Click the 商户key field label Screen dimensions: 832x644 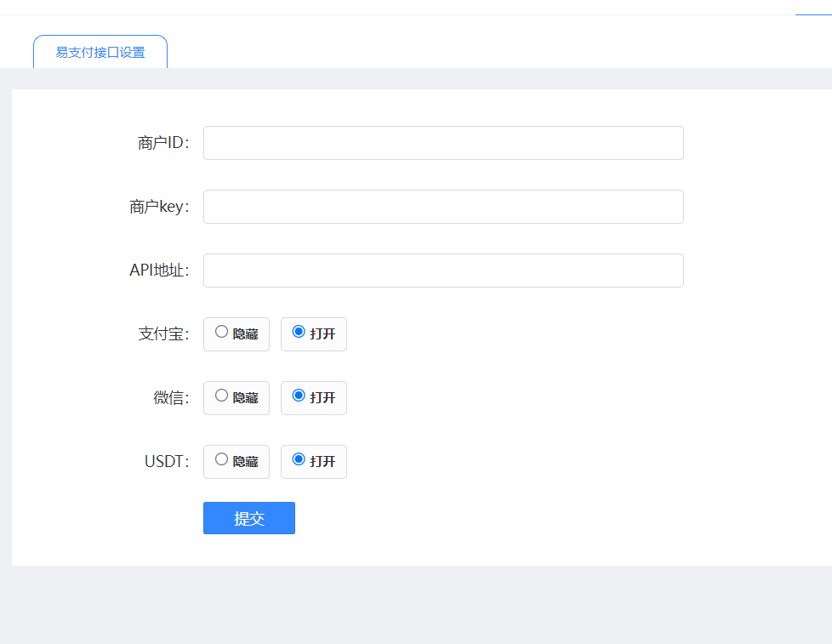tap(159, 207)
